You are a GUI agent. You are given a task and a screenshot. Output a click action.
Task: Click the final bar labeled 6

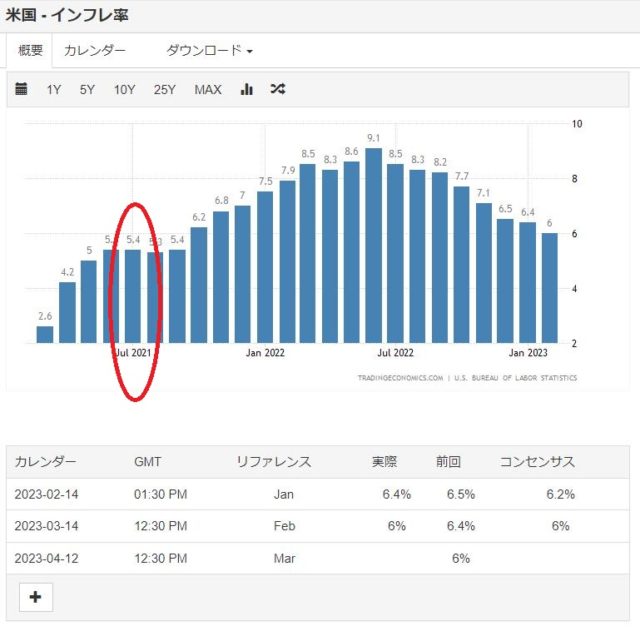[x=549, y=290]
